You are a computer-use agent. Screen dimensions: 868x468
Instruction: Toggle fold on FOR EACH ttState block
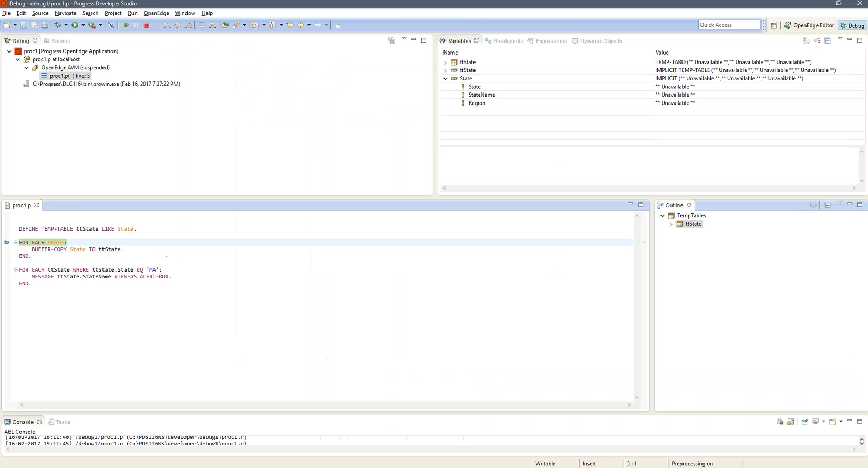tap(15, 269)
